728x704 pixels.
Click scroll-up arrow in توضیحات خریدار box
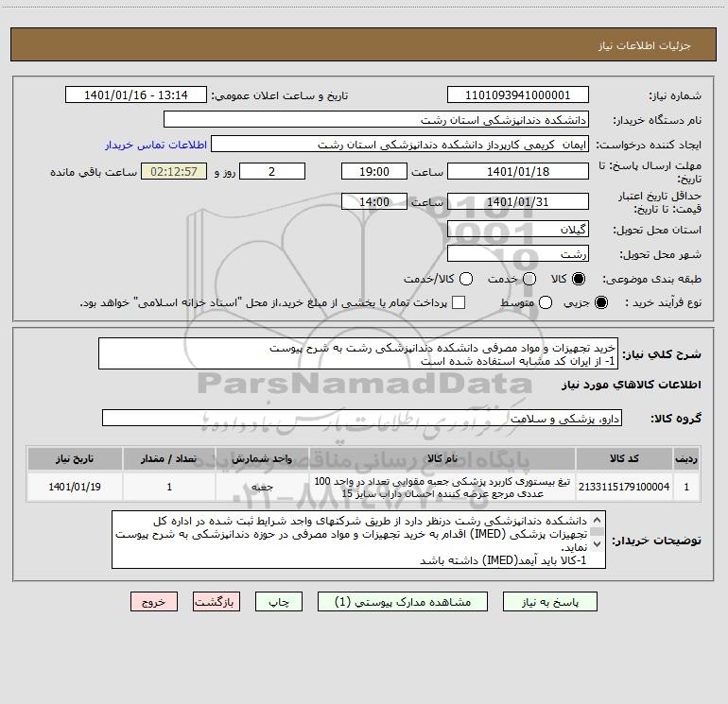598,520
